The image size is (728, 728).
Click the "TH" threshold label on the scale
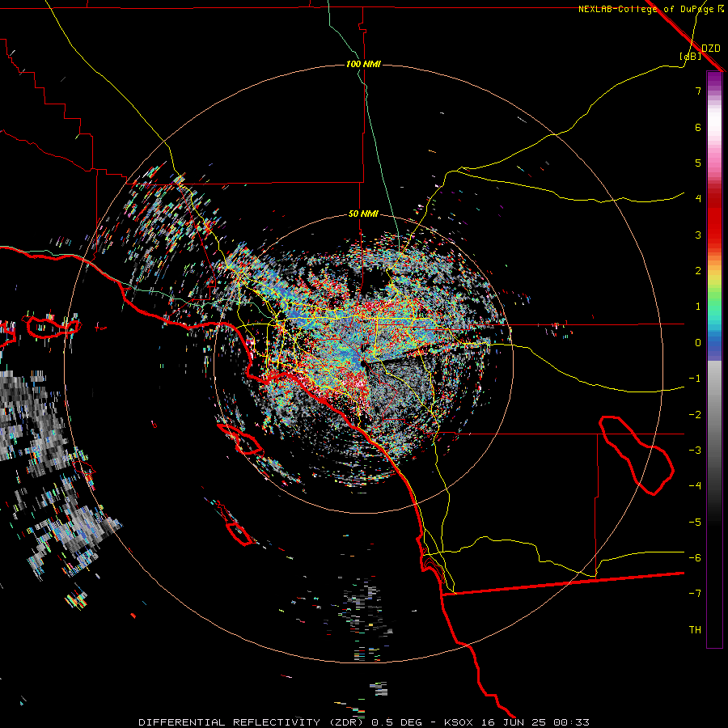[695, 630]
